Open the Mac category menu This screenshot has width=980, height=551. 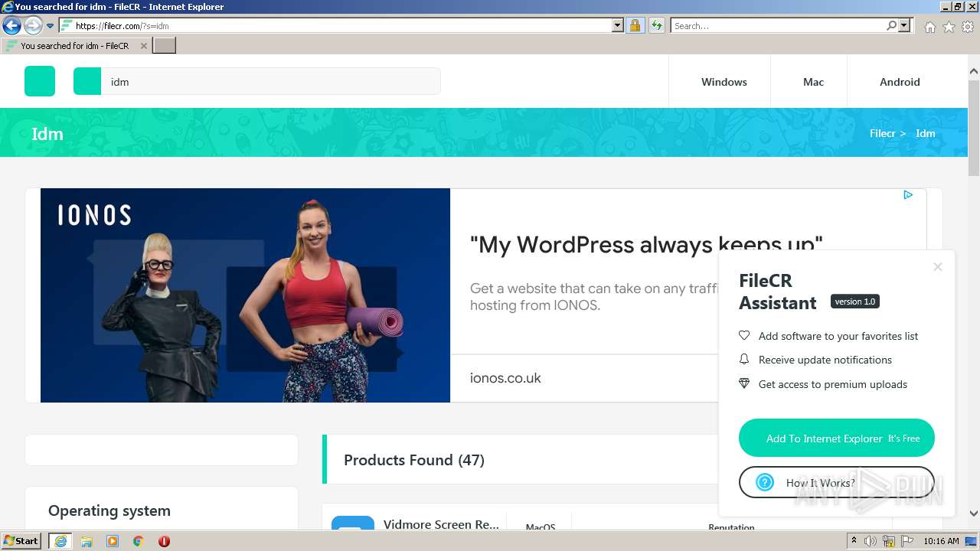tap(814, 82)
